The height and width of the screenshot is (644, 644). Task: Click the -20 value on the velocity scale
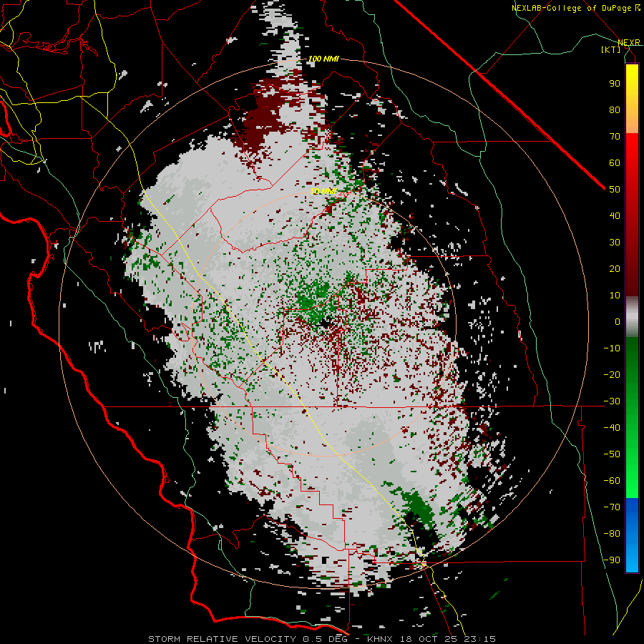[612, 375]
